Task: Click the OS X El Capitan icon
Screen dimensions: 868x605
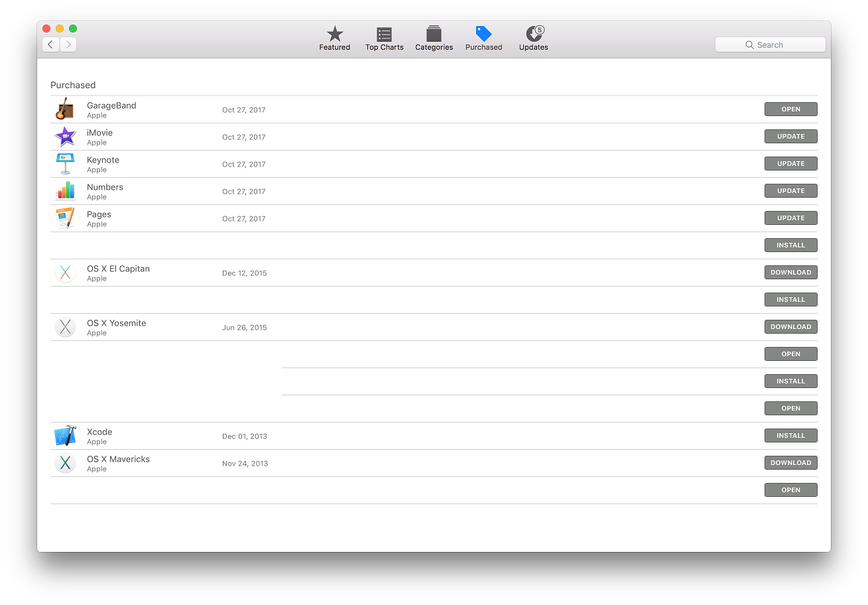Action: point(65,273)
